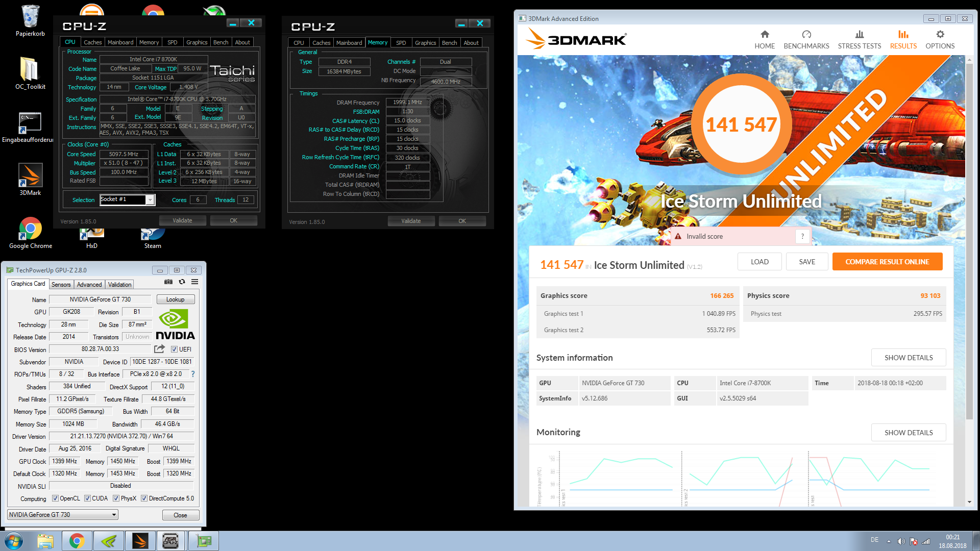Image resolution: width=980 pixels, height=551 pixels.
Task: Click the ASRock CPU-Z taskbar icon
Action: click(170, 541)
